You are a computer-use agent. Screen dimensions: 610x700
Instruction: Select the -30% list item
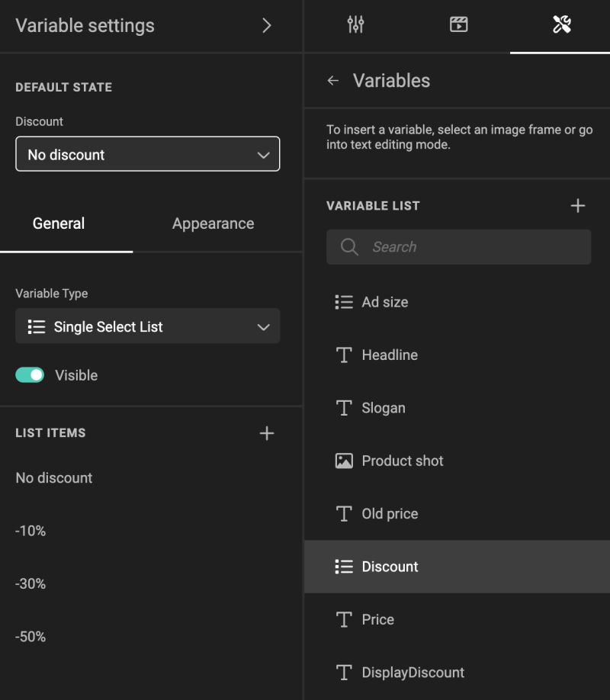[31, 584]
